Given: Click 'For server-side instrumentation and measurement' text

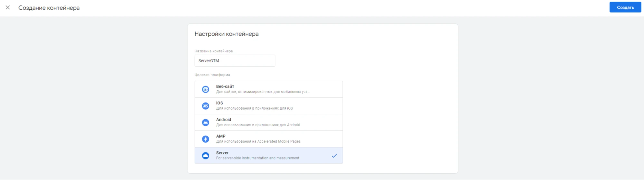Looking at the screenshot, I should (257, 158).
